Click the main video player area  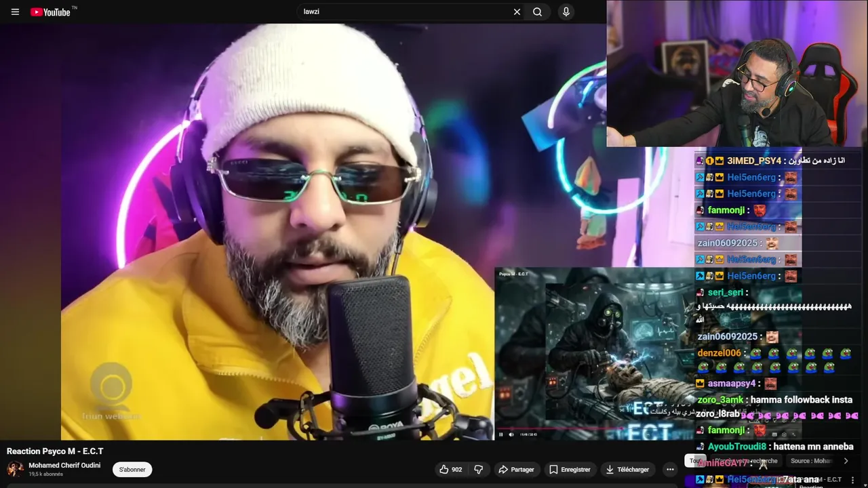click(x=303, y=232)
